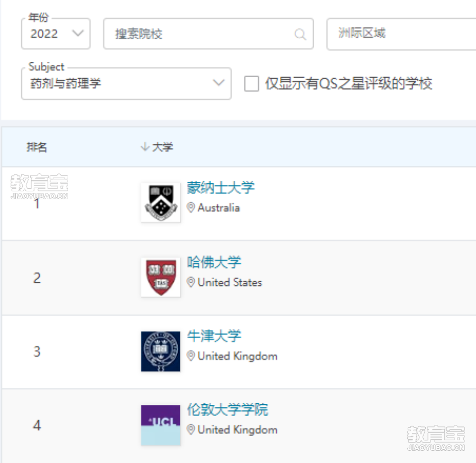Sort by 排名 column header

pyautogui.click(x=36, y=147)
